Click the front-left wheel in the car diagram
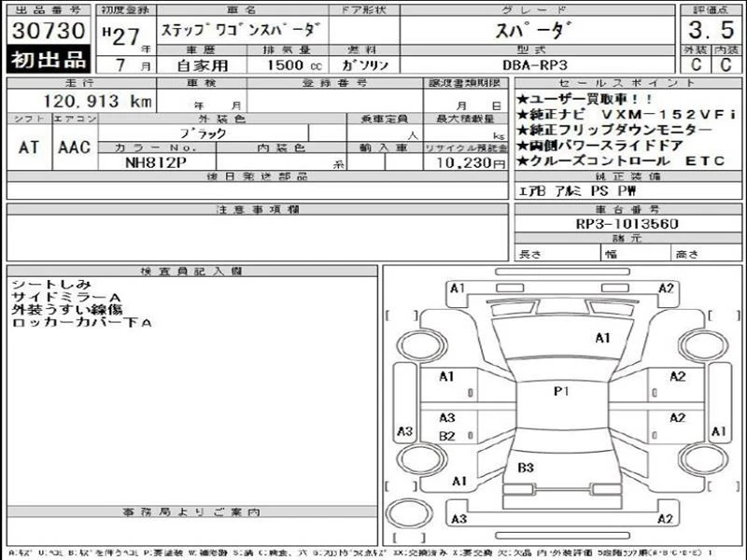 point(421,344)
